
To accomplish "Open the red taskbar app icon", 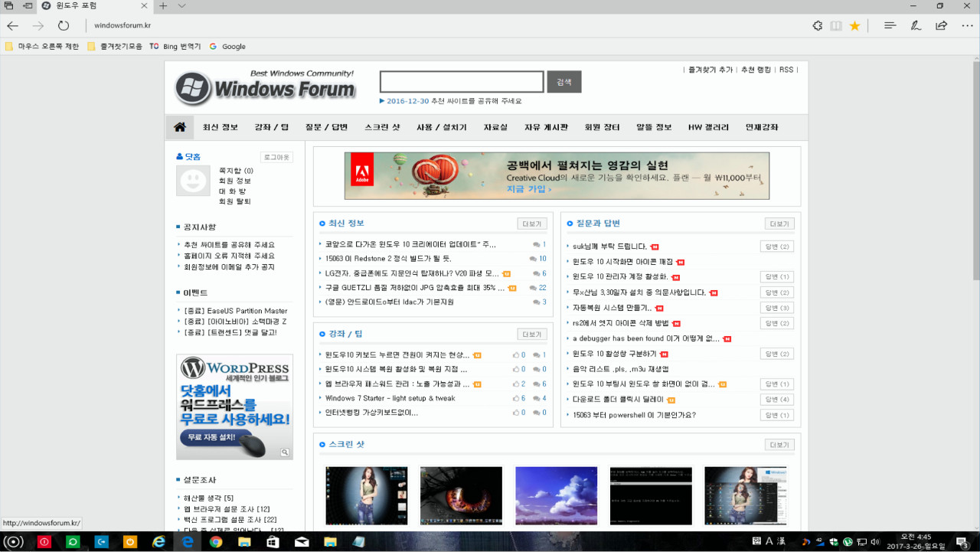I will pos(45,542).
